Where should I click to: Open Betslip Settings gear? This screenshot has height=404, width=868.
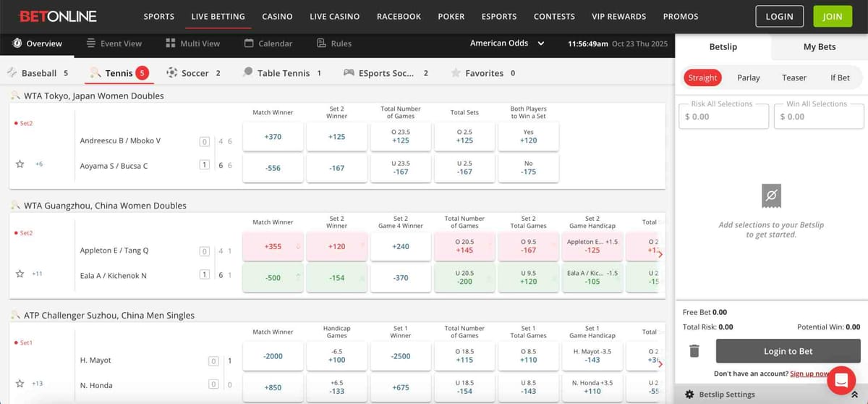coord(690,395)
